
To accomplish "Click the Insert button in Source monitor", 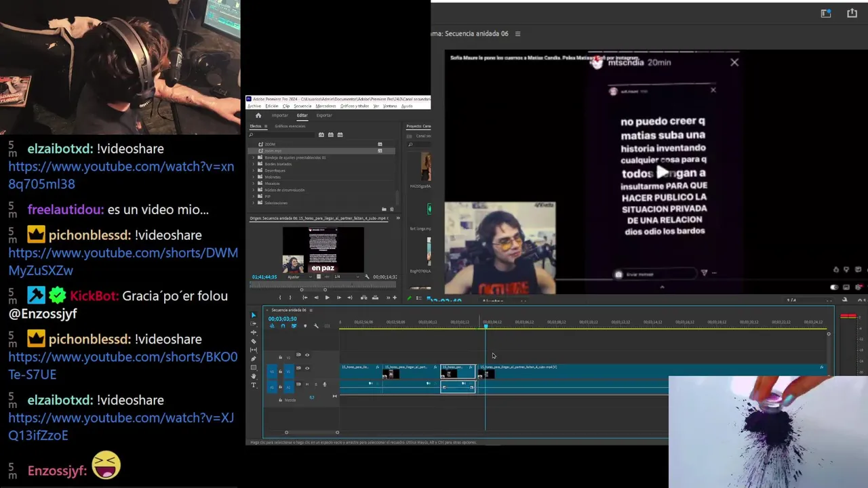I will pyautogui.click(x=363, y=298).
